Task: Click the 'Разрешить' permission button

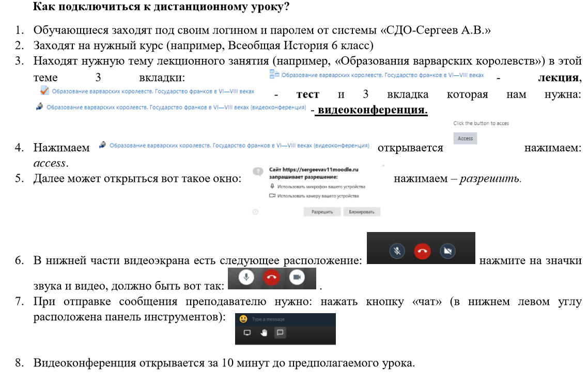Action: point(322,212)
